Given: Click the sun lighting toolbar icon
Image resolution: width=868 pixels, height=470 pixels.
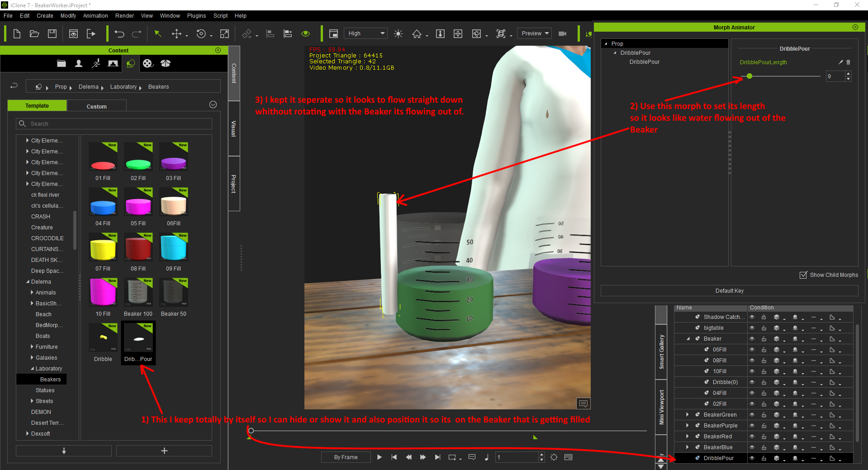Looking at the screenshot, I should 398,33.
